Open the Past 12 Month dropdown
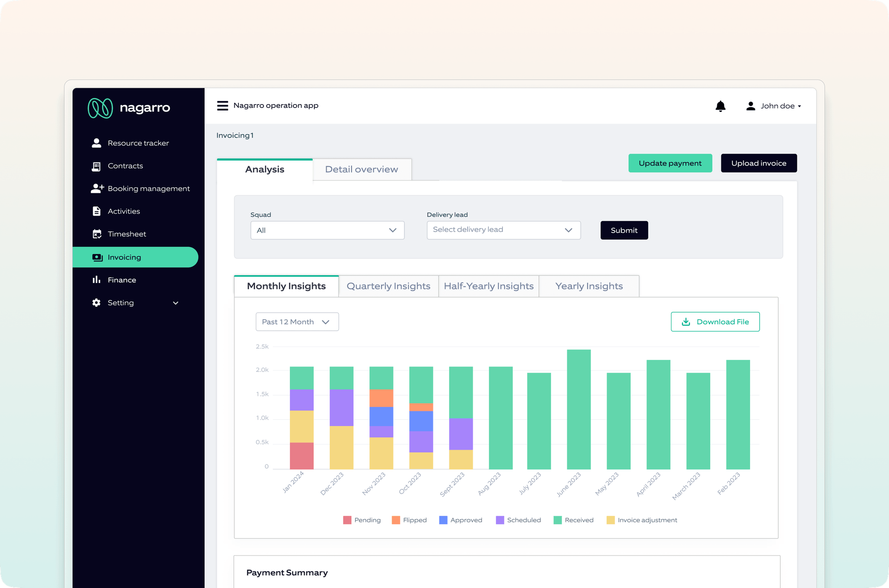The image size is (889, 588). point(297,322)
